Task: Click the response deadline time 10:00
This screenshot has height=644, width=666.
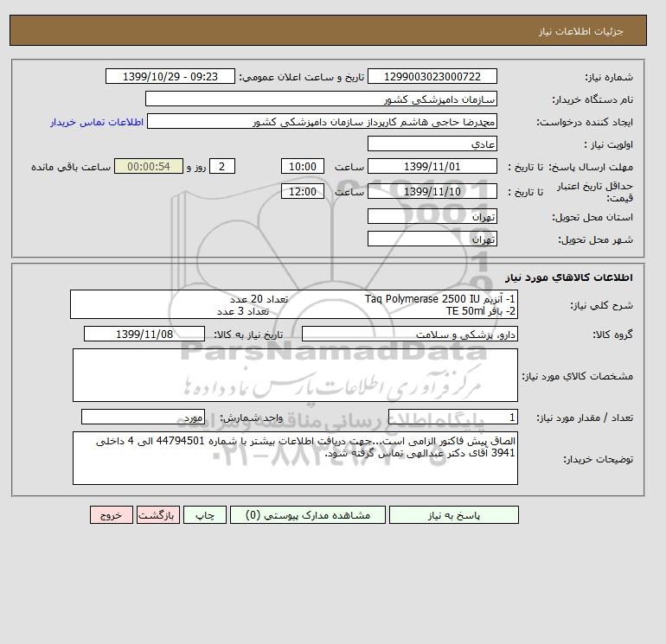Action: tap(303, 167)
